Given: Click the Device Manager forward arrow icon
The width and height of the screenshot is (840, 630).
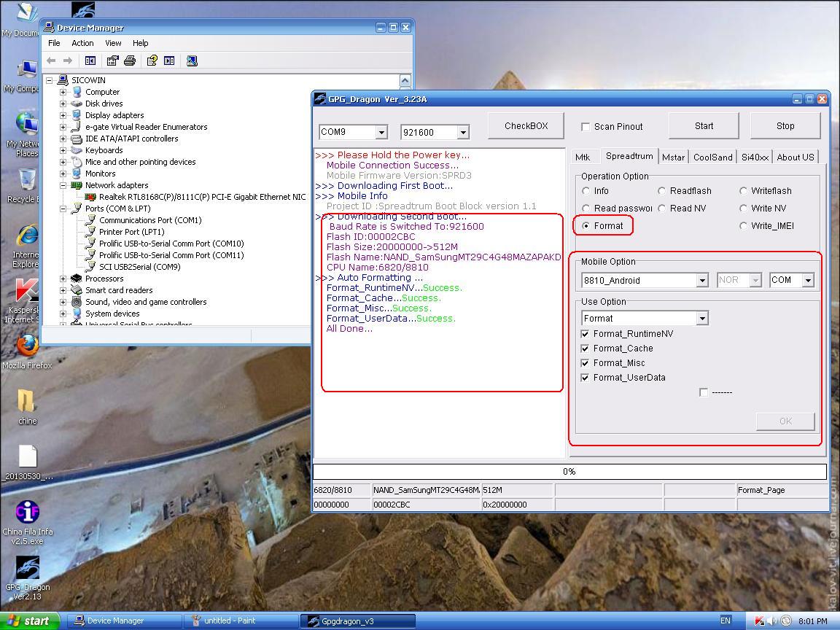Looking at the screenshot, I should point(68,61).
